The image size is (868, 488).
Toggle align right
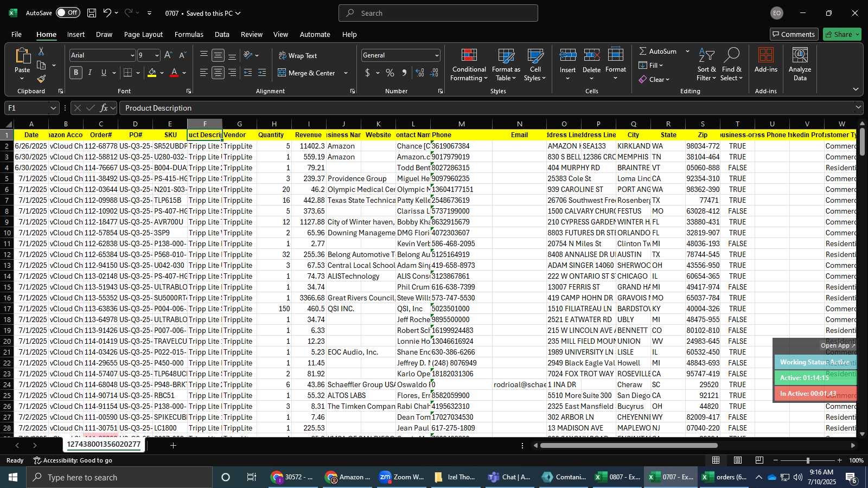click(x=232, y=73)
